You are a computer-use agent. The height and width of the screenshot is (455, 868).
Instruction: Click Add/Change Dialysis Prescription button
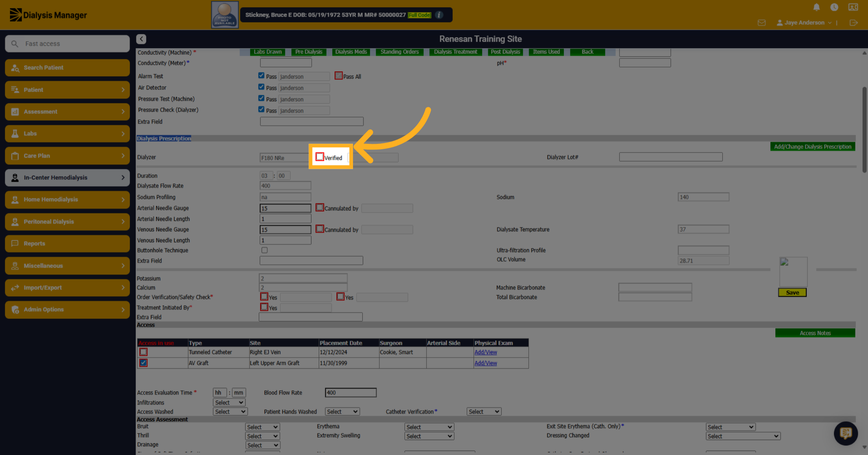813,147
